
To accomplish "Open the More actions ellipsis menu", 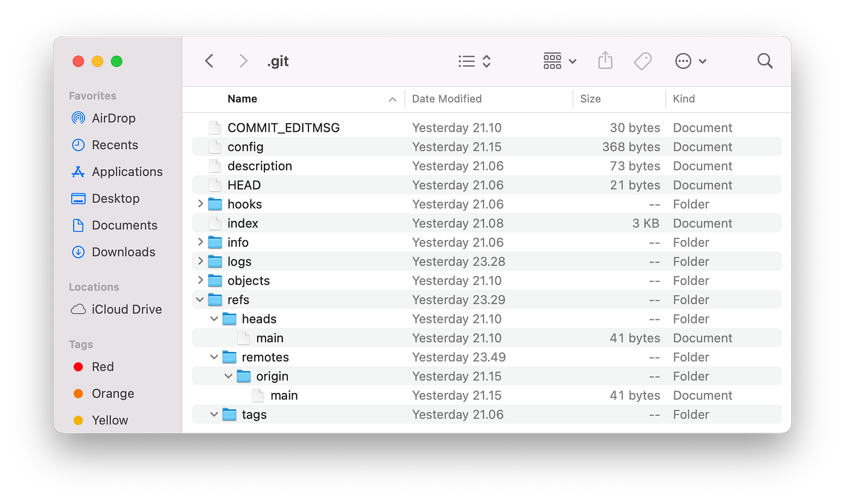I will coord(690,61).
